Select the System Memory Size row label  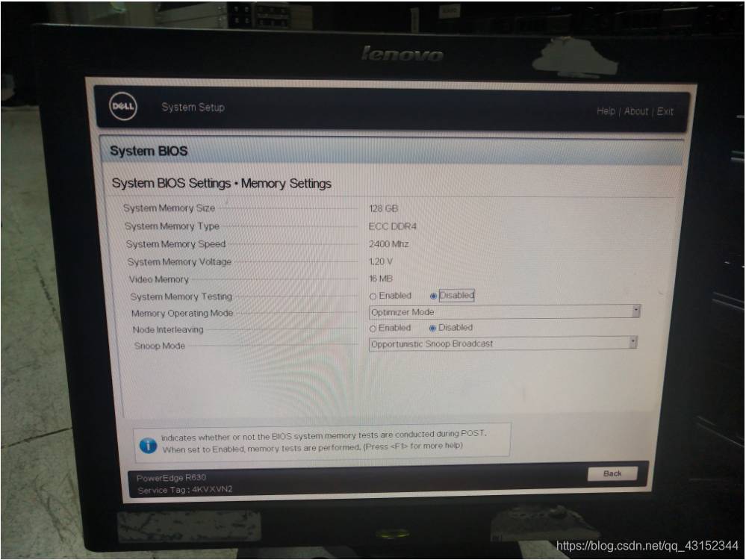[169, 208]
